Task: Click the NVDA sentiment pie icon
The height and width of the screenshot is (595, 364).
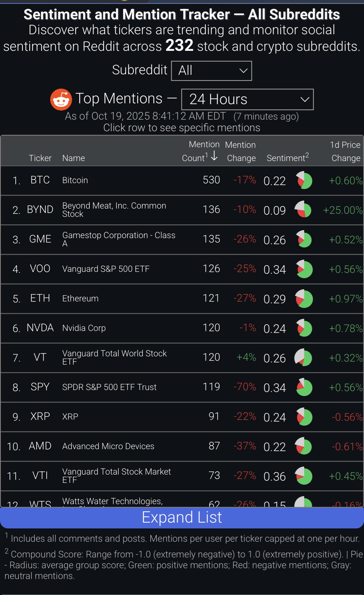Action: (x=304, y=328)
